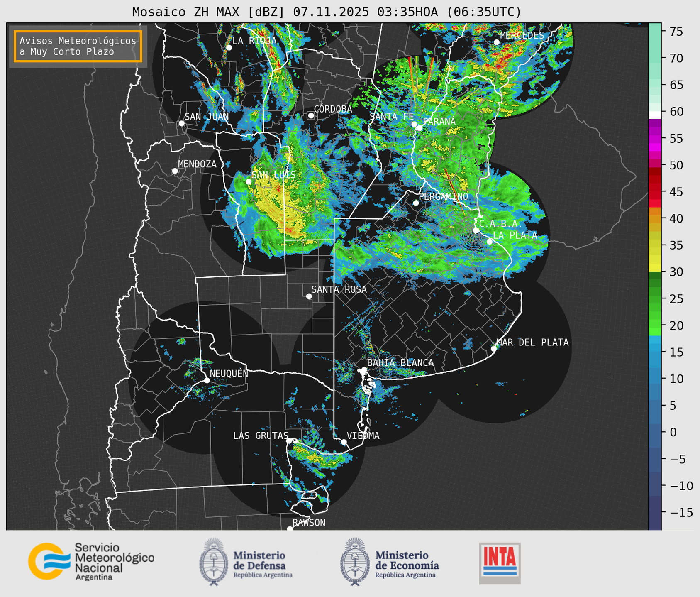Viewport: 700px width, 597px height.
Task: Click the LA PLATA city marker dot
Action: (x=490, y=242)
